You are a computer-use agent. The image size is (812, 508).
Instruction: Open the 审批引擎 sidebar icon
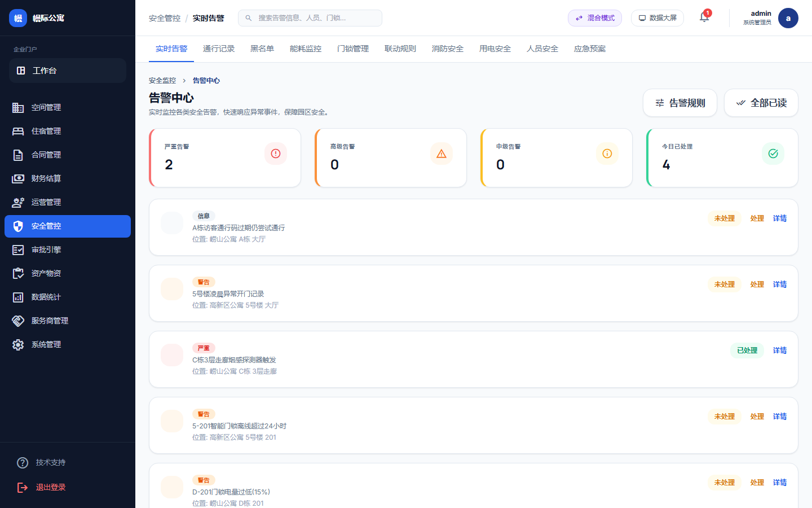point(17,249)
